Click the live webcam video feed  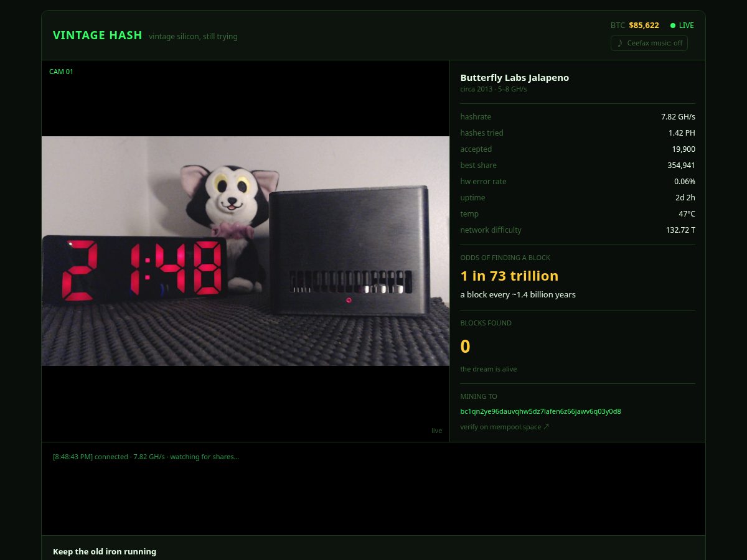click(x=245, y=251)
